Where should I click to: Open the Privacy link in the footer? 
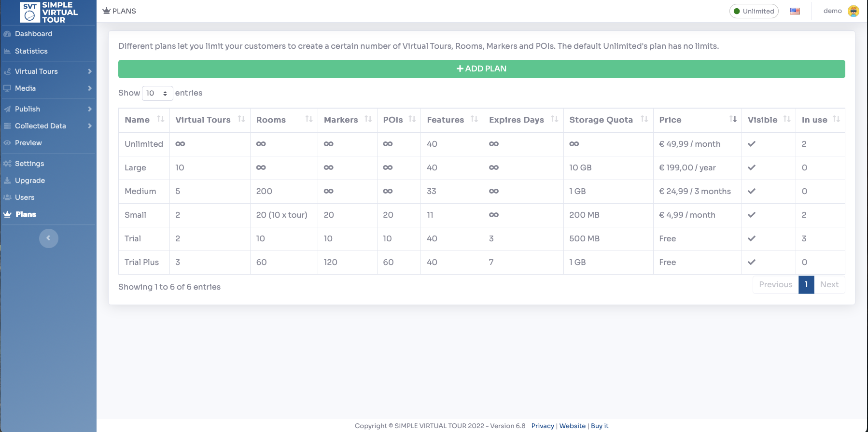pos(543,426)
